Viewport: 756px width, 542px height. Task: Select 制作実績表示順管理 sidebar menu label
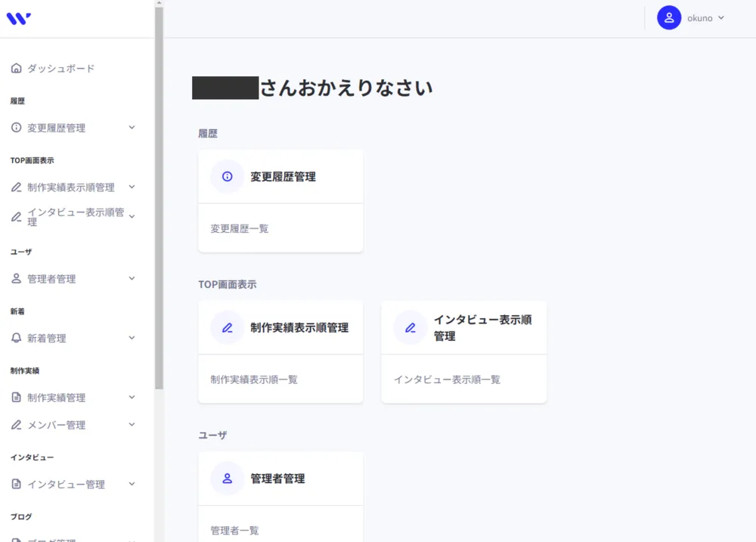(71, 187)
